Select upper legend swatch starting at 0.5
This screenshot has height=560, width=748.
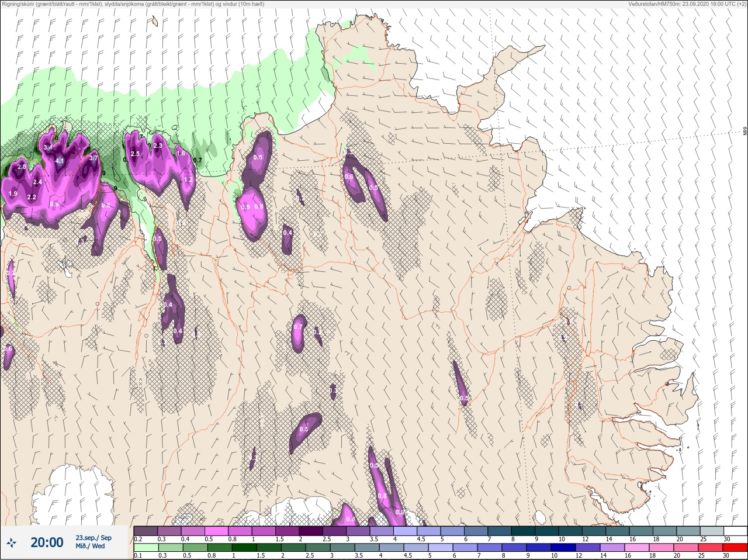217,531
